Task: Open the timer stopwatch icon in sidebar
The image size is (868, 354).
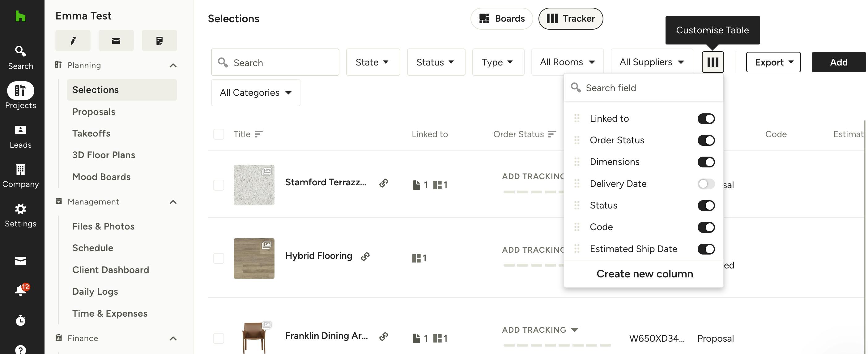Action: (20, 320)
